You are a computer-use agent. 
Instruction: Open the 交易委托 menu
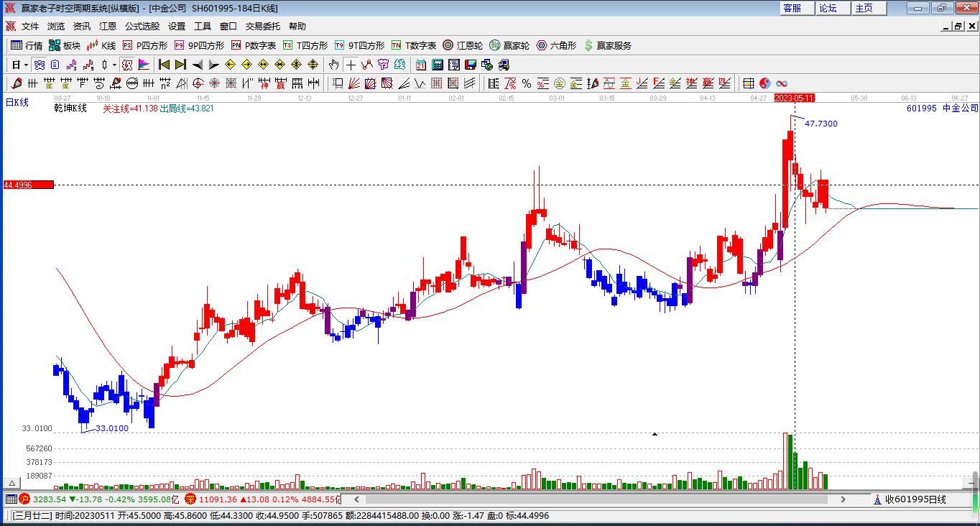click(x=263, y=27)
